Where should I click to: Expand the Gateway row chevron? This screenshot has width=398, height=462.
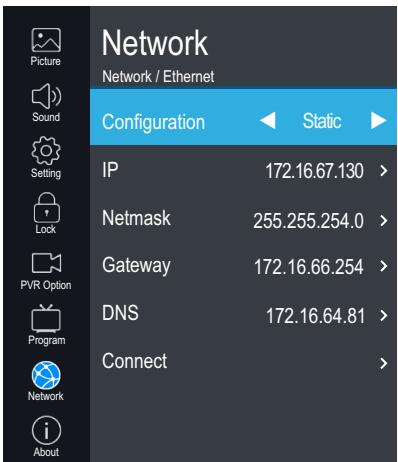pyautogui.click(x=384, y=266)
